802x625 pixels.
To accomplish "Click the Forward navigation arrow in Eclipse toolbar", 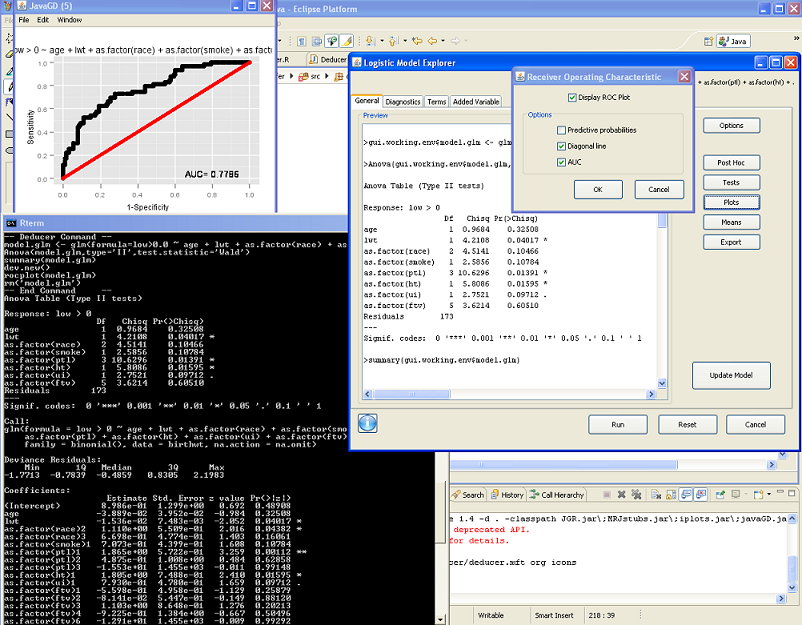I will tap(455, 41).
